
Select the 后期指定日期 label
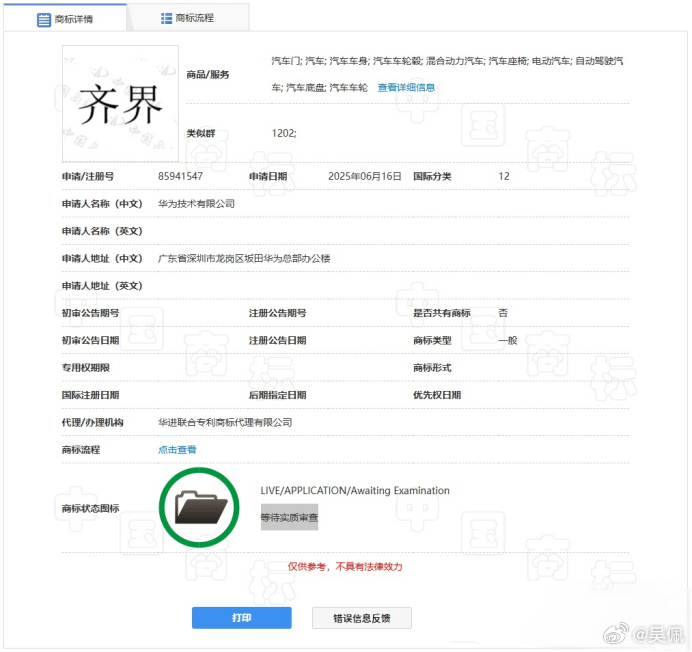coord(278,395)
